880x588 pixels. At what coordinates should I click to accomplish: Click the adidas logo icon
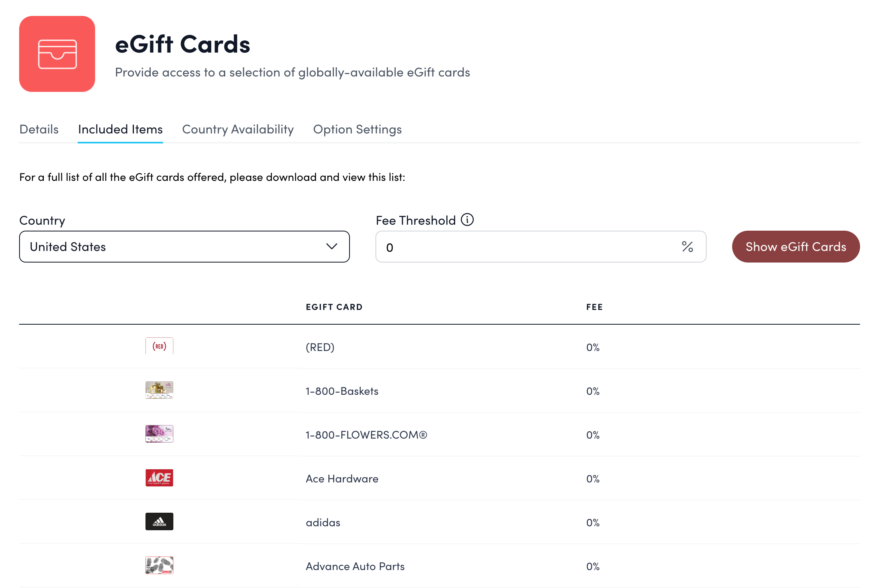tap(159, 521)
